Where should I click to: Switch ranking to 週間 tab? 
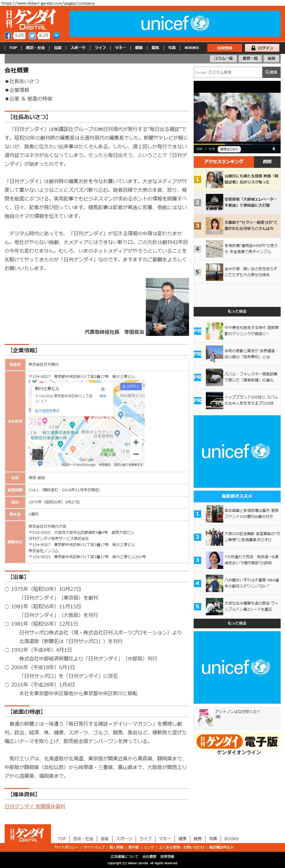click(267, 162)
